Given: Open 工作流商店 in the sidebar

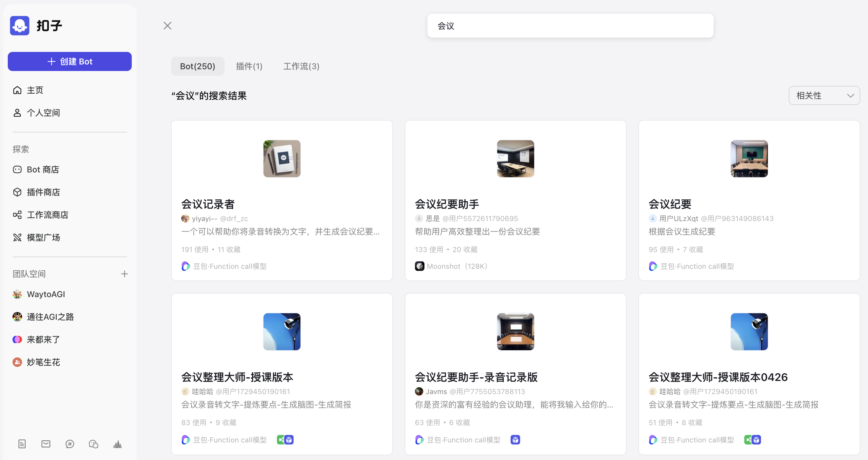Looking at the screenshot, I should tap(47, 215).
